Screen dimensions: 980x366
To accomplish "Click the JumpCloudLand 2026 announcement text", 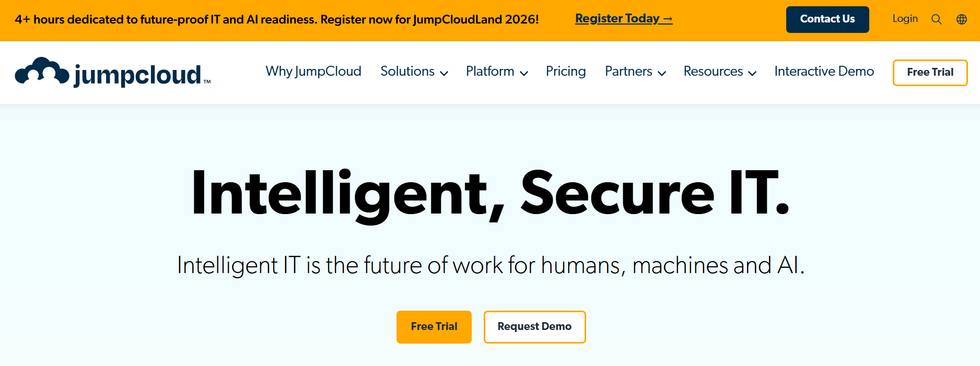I will (x=277, y=19).
